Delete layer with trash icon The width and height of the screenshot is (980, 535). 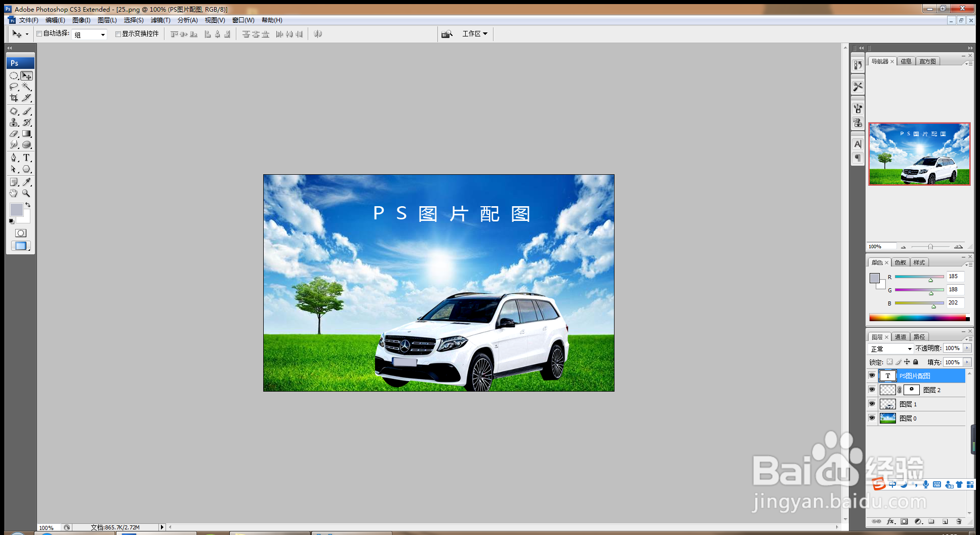(959, 521)
